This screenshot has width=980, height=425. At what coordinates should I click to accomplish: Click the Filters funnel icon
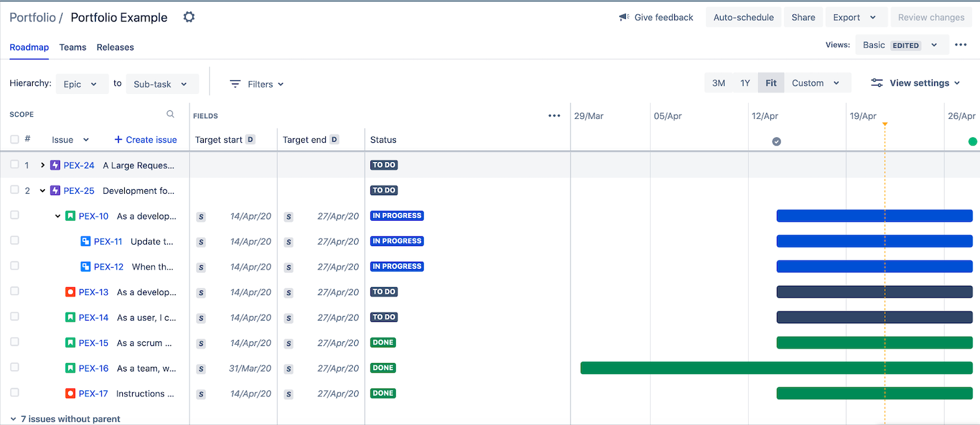coord(235,84)
